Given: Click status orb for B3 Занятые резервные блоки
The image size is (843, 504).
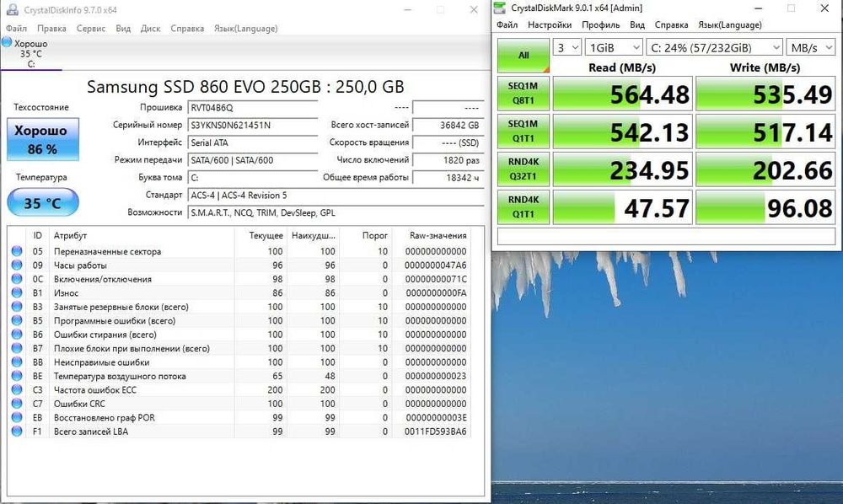Looking at the screenshot, I should pos(17,307).
